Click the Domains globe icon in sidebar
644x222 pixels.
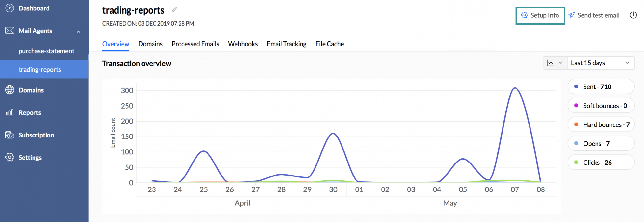point(10,90)
